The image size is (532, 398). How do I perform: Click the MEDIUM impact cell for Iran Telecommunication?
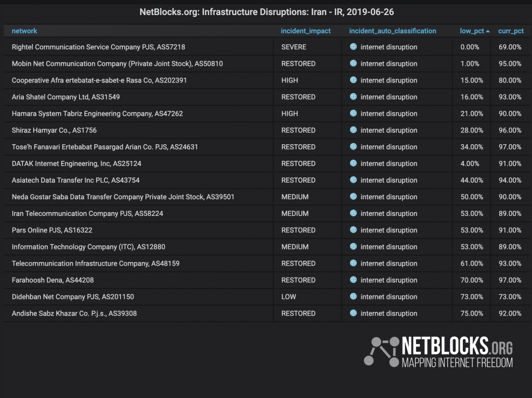[x=295, y=214]
